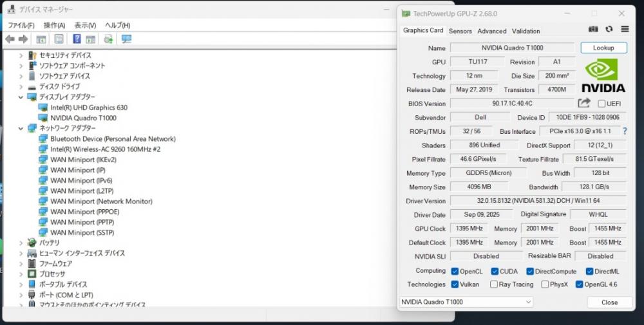This screenshot has width=644, height=325.
Task: Click the Intel Wireless-AC 9260 adapter icon
Action: point(43,149)
